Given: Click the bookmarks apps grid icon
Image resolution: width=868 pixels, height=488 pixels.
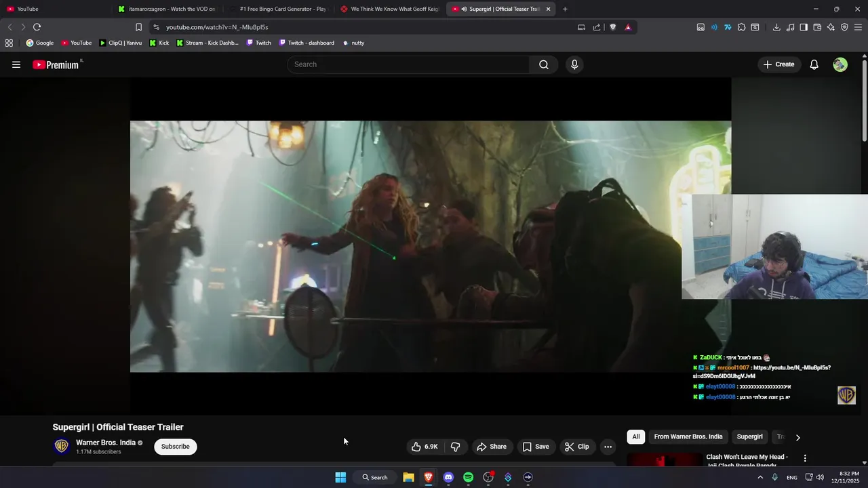Looking at the screenshot, I should click(x=9, y=43).
